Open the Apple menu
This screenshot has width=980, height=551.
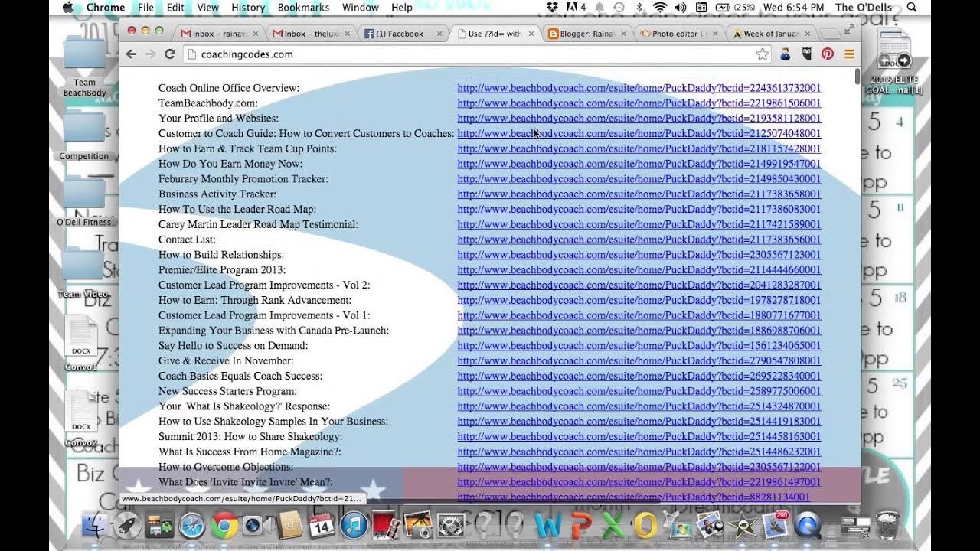(67, 8)
